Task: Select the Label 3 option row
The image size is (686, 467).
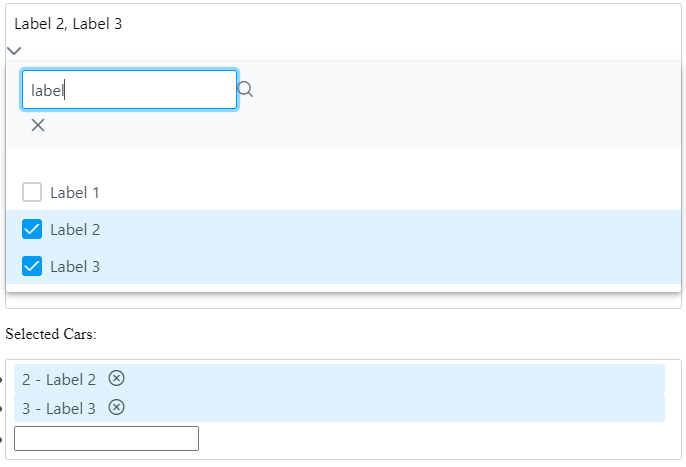Action: [x=343, y=266]
